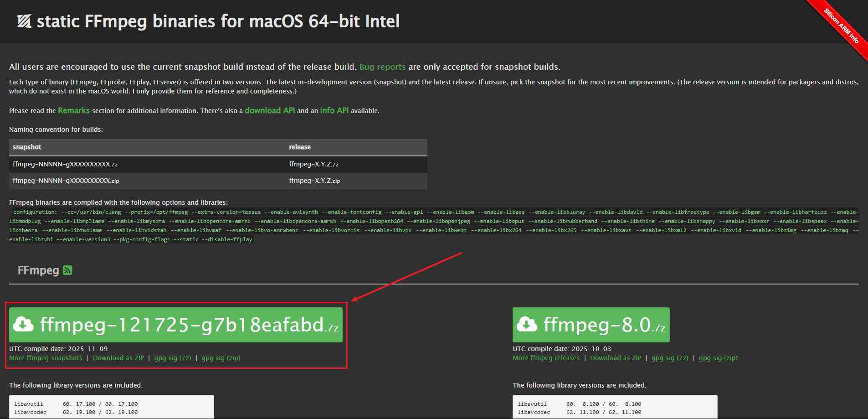Open More ffmpeg releases link
Image resolution: width=868 pixels, height=419 pixels.
pyautogui.click(x=546, y=358)
